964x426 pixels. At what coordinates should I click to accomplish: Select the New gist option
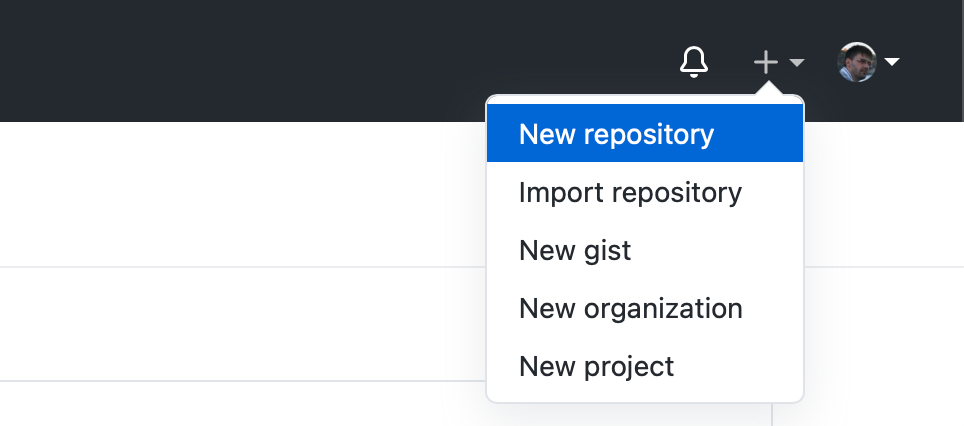pos(645,250)
